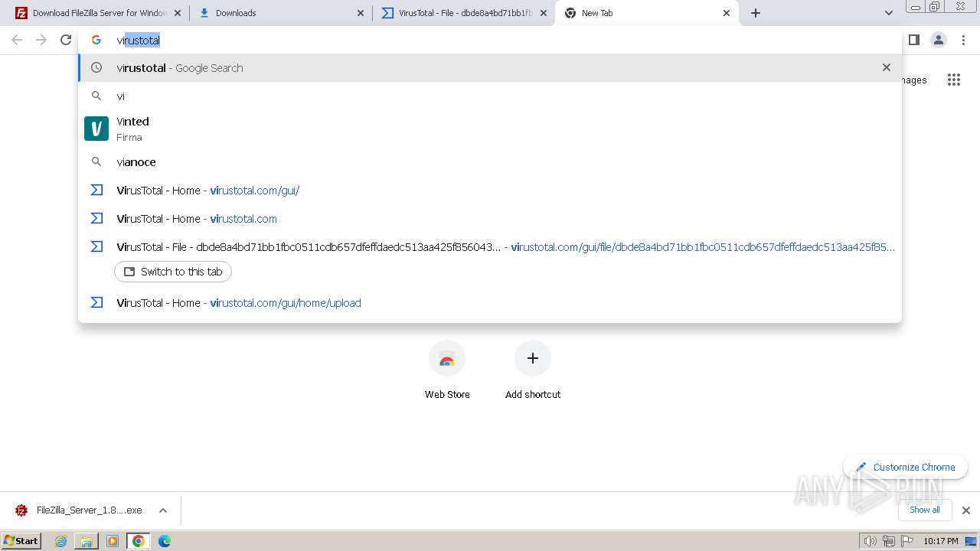The width and height of the screenshot is (980, 551).
Task: Expand the FileZilla download options chevron
Action: point(163,510)
